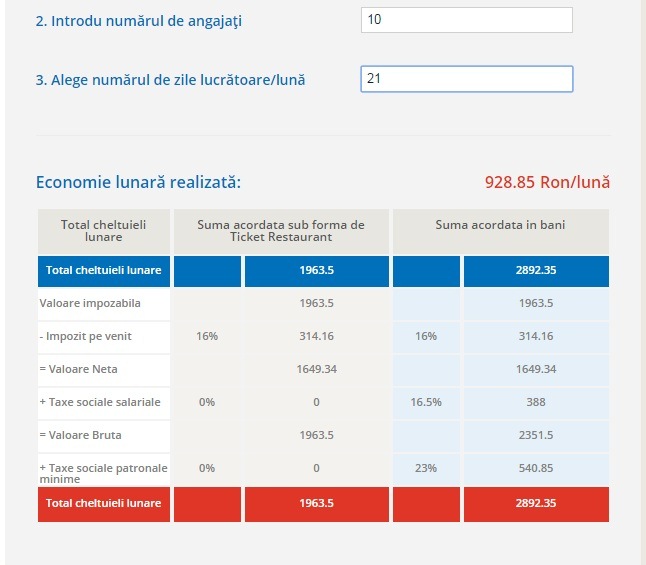Click the 16.5% social tax rate cell
646x565 pixels.
point(426,402)
